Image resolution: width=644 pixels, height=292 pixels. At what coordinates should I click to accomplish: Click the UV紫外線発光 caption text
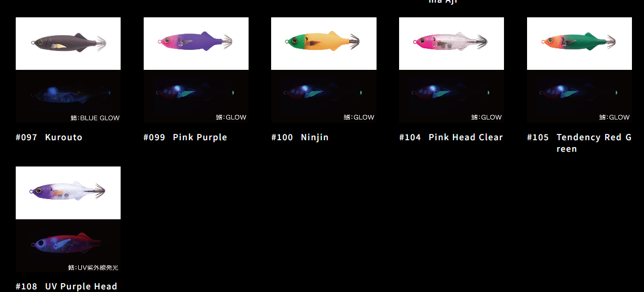click(97, 267)
